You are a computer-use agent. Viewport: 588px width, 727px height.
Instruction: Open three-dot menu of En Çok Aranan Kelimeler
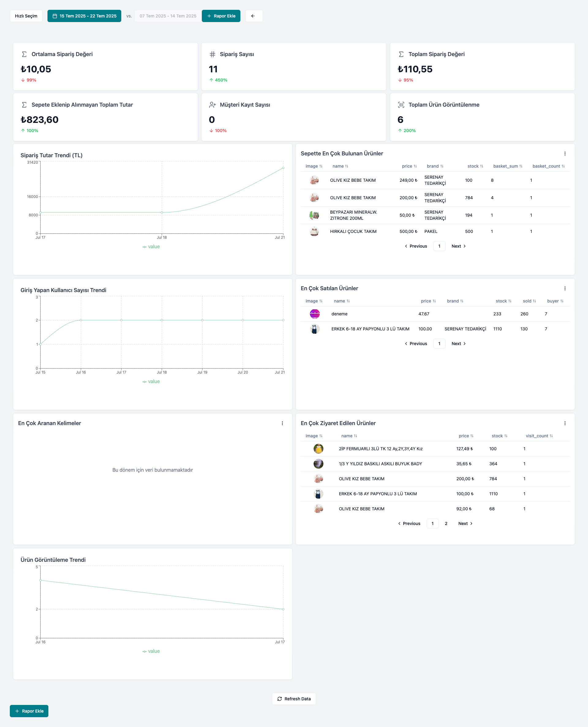[x=282, y=423]
